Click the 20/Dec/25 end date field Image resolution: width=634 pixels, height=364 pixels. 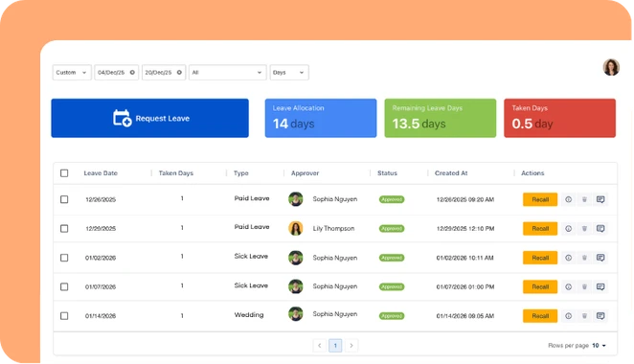(x=164, y=73)
